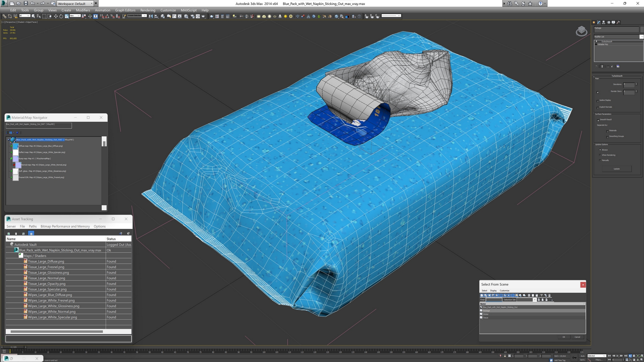644x362 pixels.
Task: Click the Update button in TurboSmooth
Action: click(617, 169)
